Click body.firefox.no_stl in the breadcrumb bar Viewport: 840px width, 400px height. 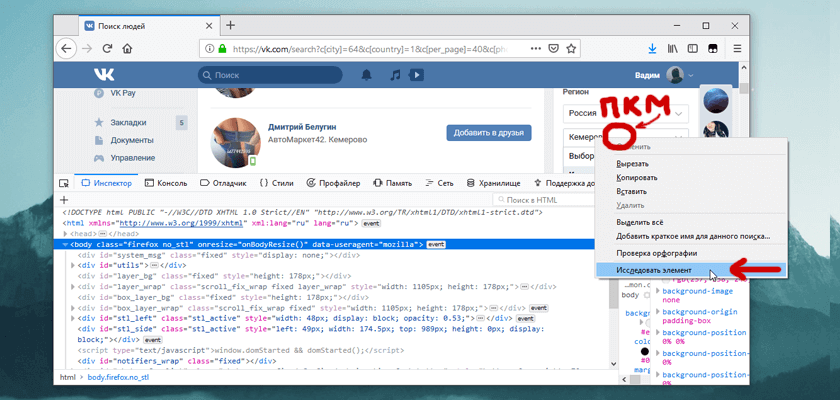coord(118,377)
